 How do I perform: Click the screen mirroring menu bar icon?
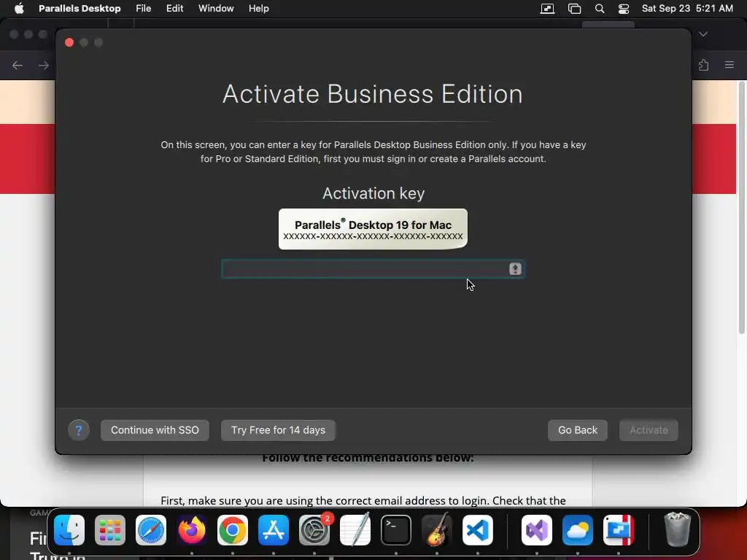point(547,9)
